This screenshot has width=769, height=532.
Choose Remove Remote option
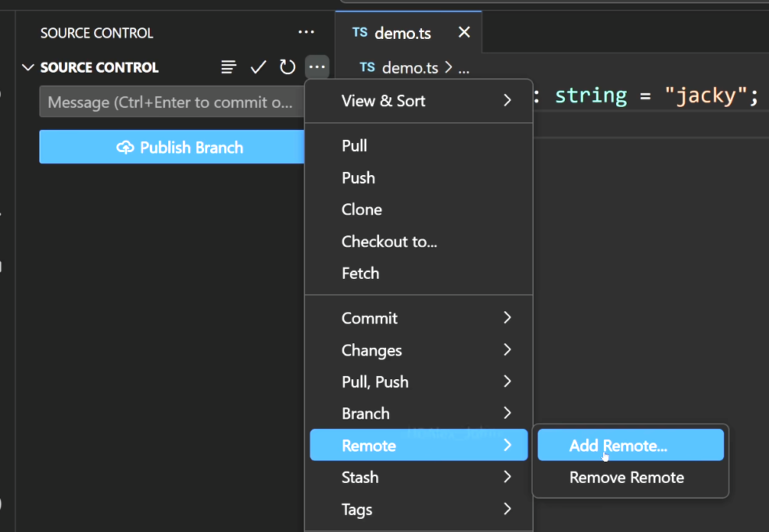tap(627, 478)
